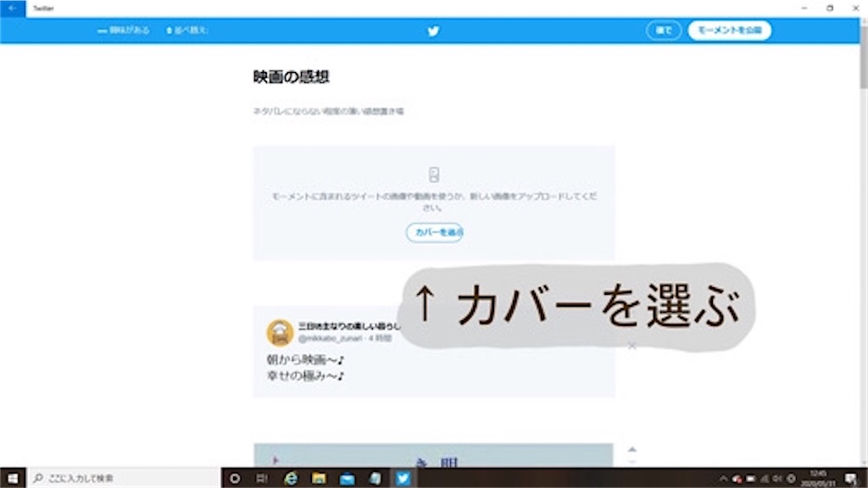Open the Mail app on taskbar

coord(347,478)
